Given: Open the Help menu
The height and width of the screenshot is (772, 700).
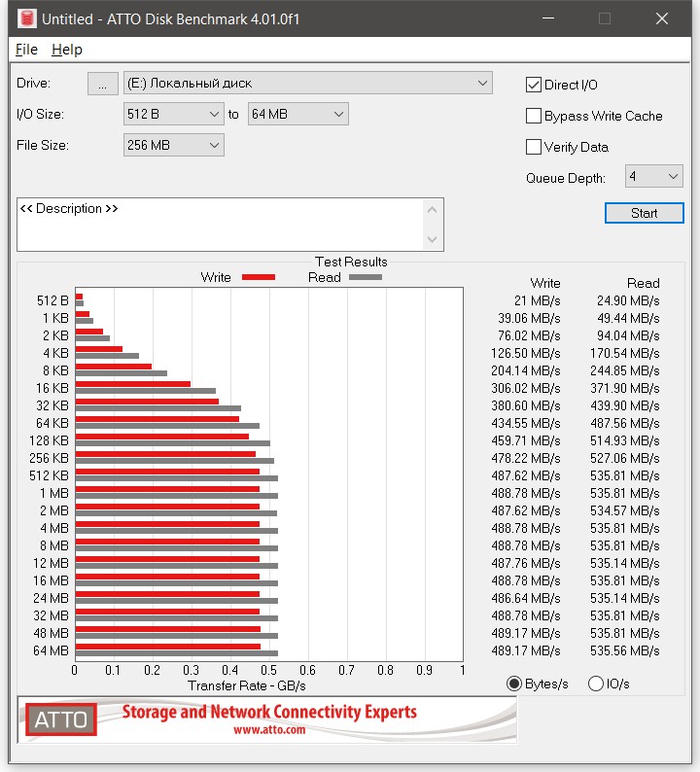Looking at the screenshot, I should click(x=67, y=50).
